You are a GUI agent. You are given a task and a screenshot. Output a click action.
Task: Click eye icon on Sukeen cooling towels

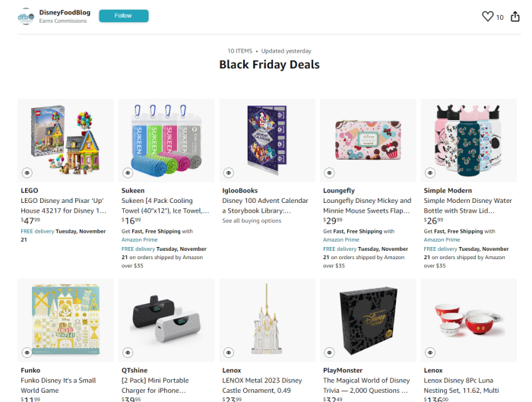tap(127, 173)
